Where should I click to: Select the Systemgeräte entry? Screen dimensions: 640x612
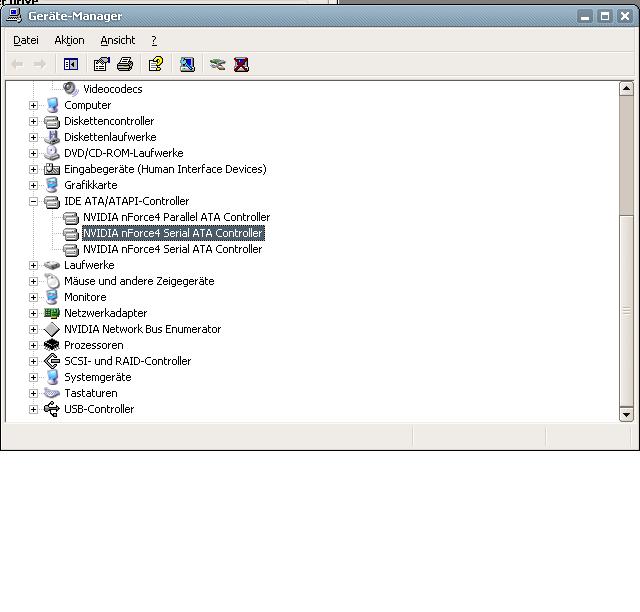pyautogui.click(x=98, y=377)
